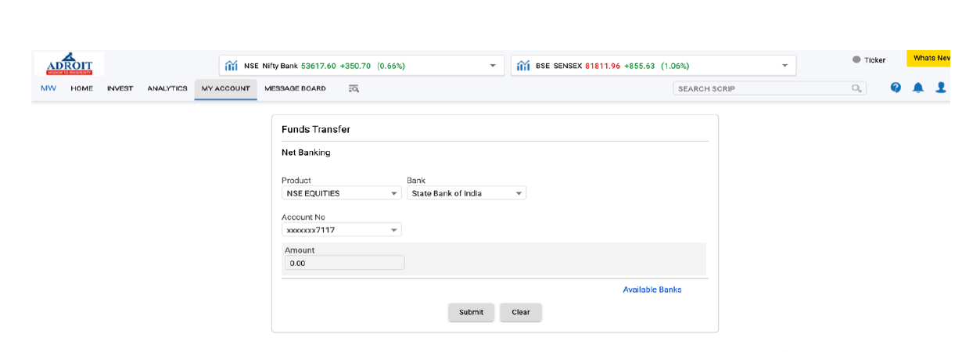This screenshot has width=980, height=352.
Task: Open the Account No dropdown
Action: 341,230
